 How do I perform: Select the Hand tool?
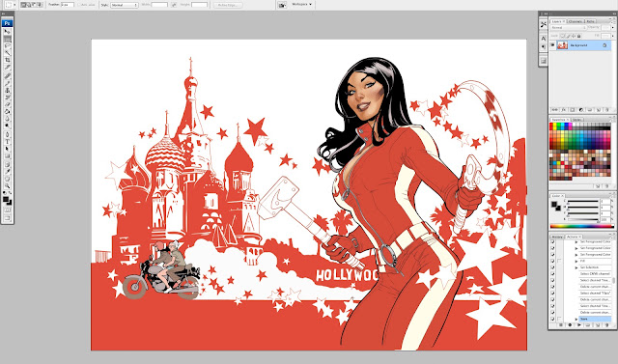[8, 179]
